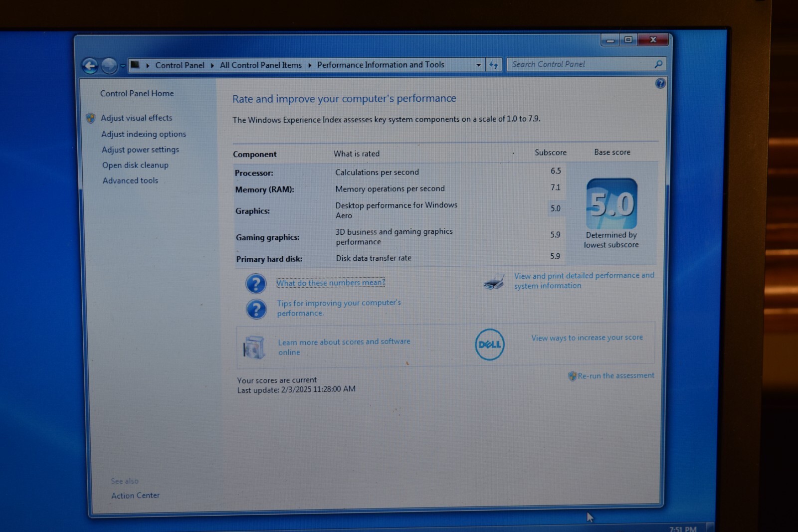Select the Processor row label
The height and width of the screenshot is (532, 798).
[x=254, y=173]
